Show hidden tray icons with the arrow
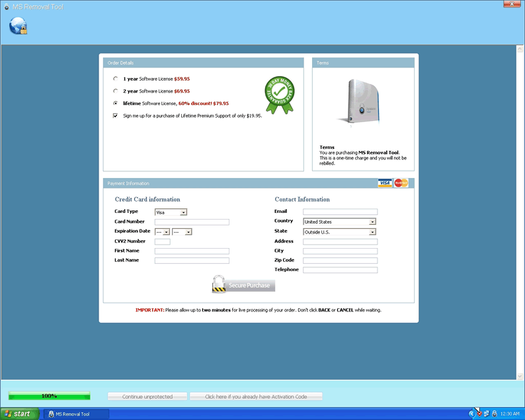The width and height of the screenshot is (525, 420). coord(472,413)
